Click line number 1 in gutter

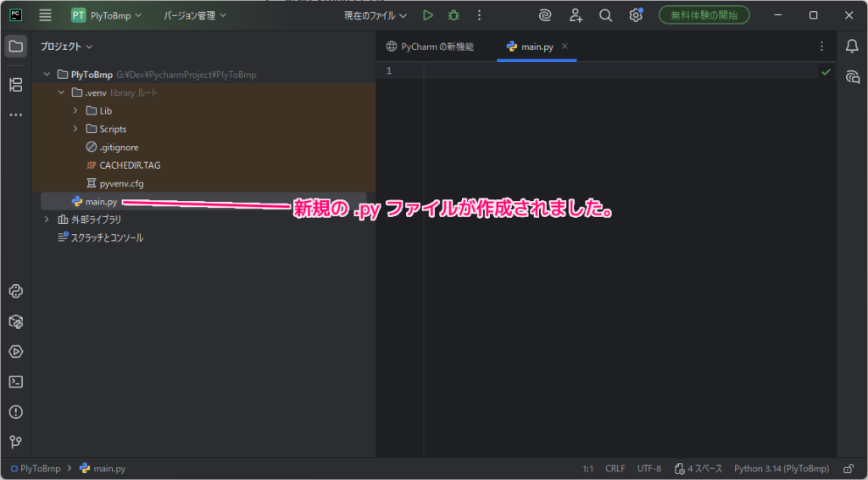[x=389, y=71]
